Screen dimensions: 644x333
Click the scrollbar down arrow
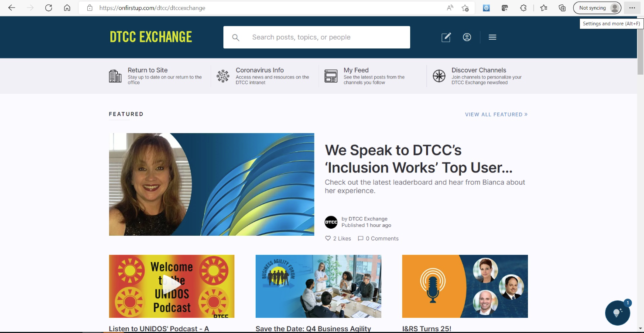click(641, 328)
